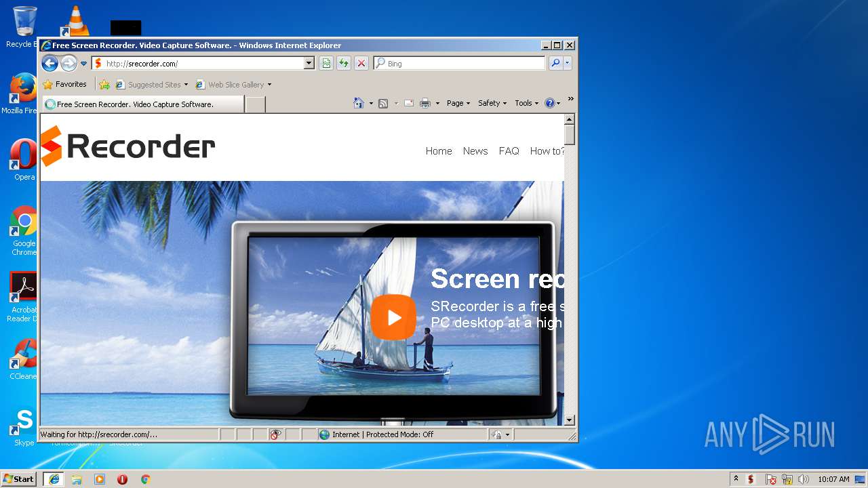Image resolution: width=868 pixels, height=488 pixels.
Task: Toggle Compatibility View icon
Action: tap(326, 63)
